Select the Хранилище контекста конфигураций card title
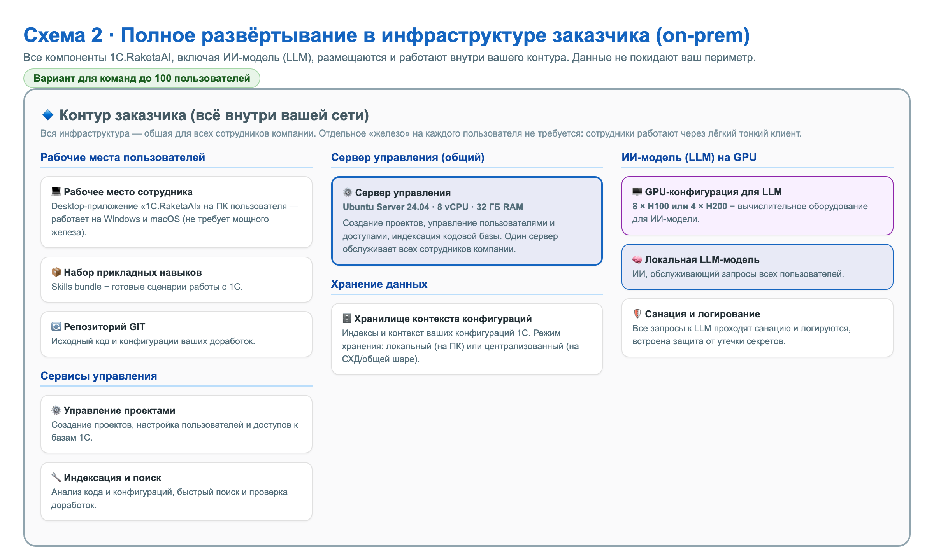This screenshot has width=934, height=560. tap(443, 318)
